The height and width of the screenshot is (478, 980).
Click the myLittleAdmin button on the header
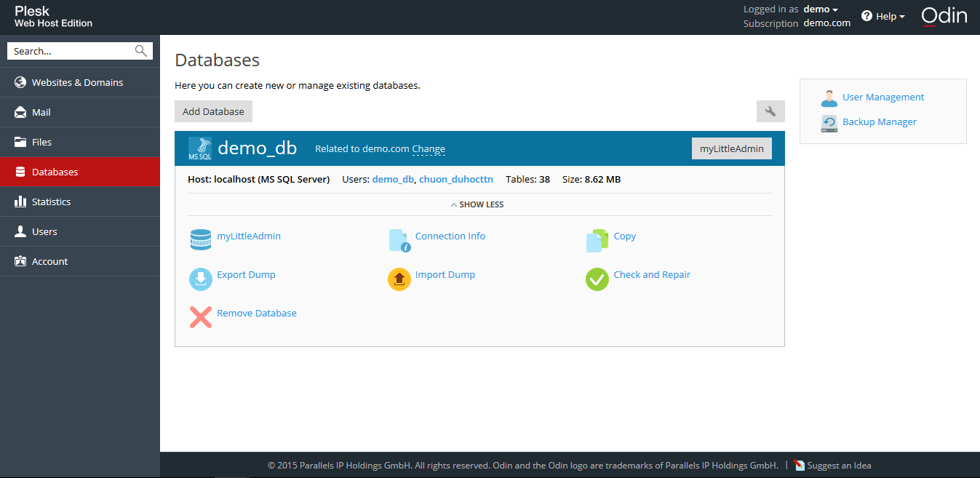point(731,148)
